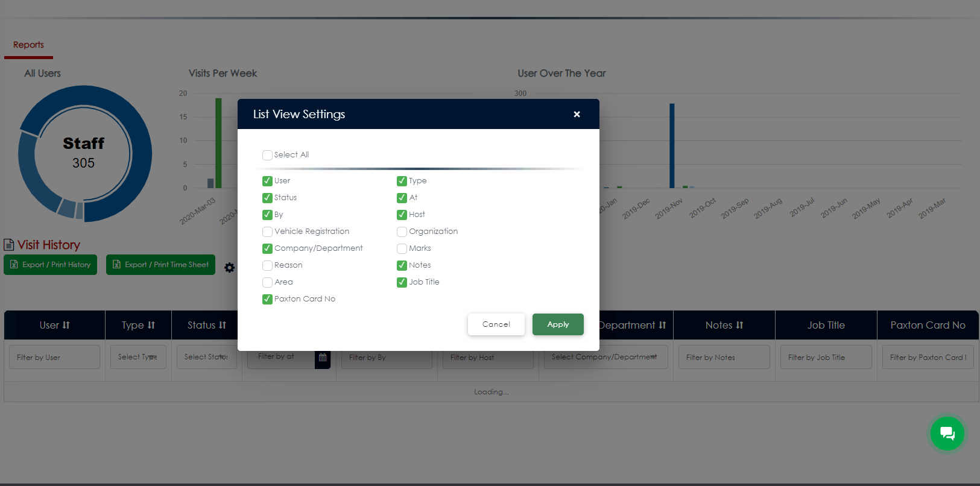The height and width of the screenshot is (486, 980).
Task: Check the Select All checkbox
Action: point(267,155)
